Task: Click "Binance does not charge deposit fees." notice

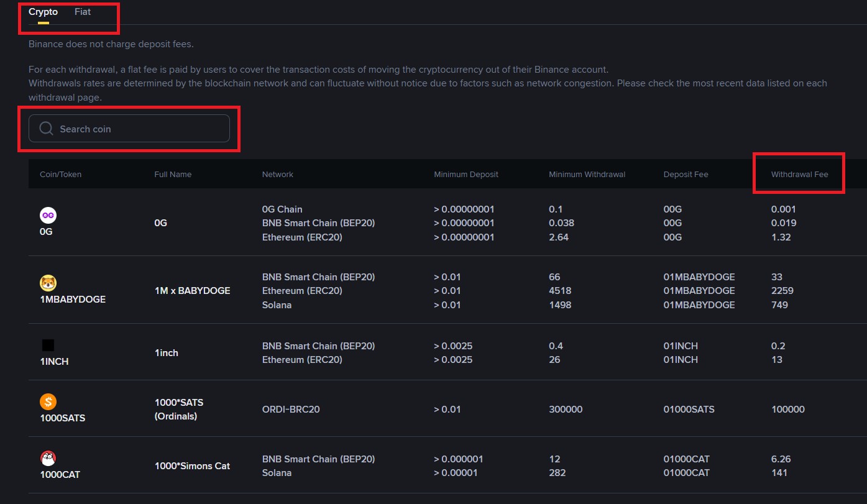Action: pos(111,44)
